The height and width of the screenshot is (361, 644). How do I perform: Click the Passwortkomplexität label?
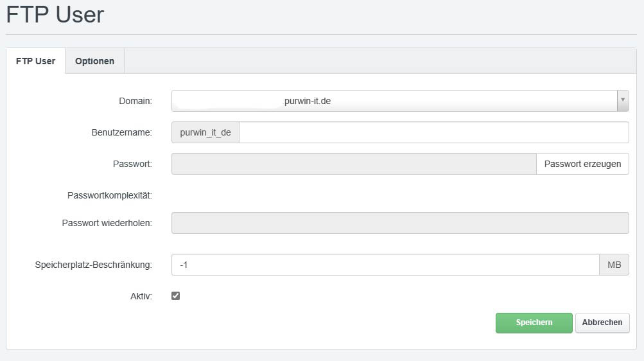click(110, 195)
